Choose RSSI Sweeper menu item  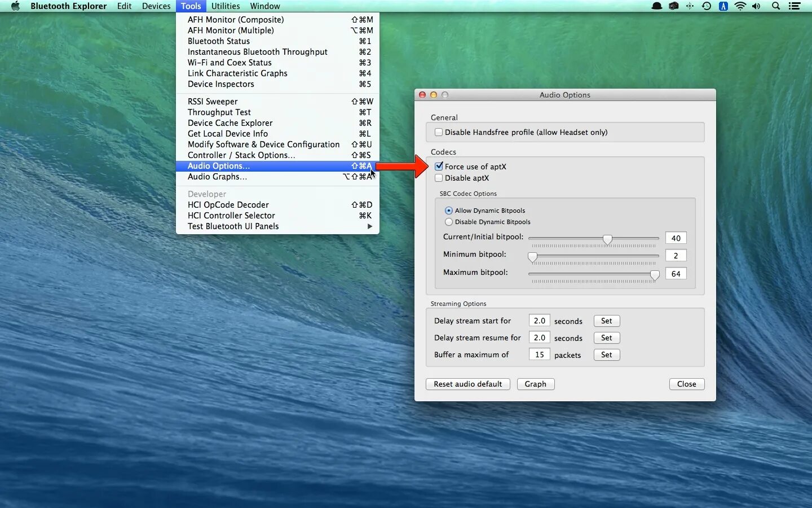point(277,102)
